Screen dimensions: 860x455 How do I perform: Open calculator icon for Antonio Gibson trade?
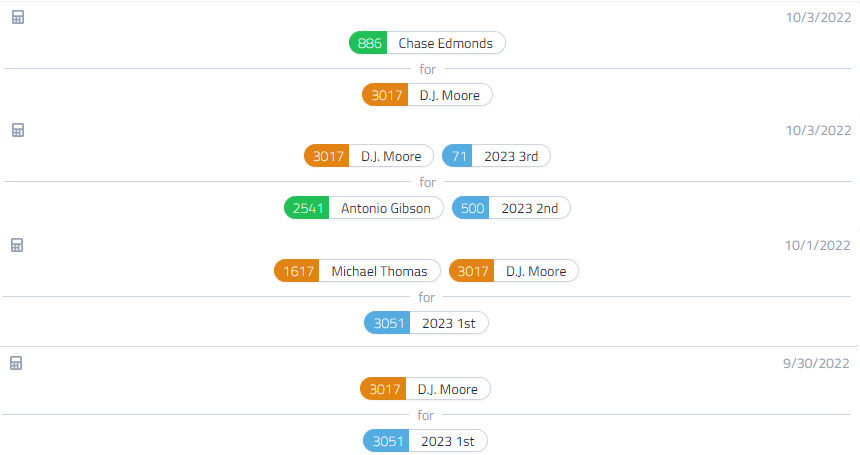click(18, 130)
